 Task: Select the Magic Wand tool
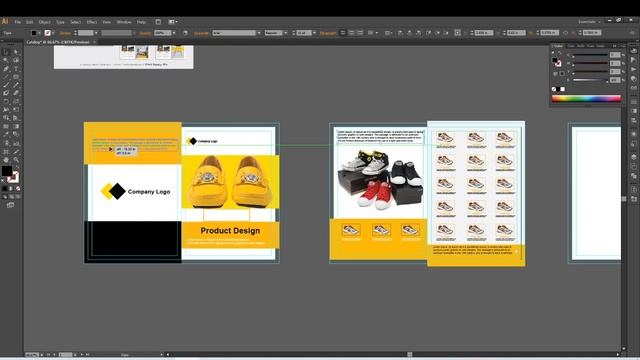[6, 60]
